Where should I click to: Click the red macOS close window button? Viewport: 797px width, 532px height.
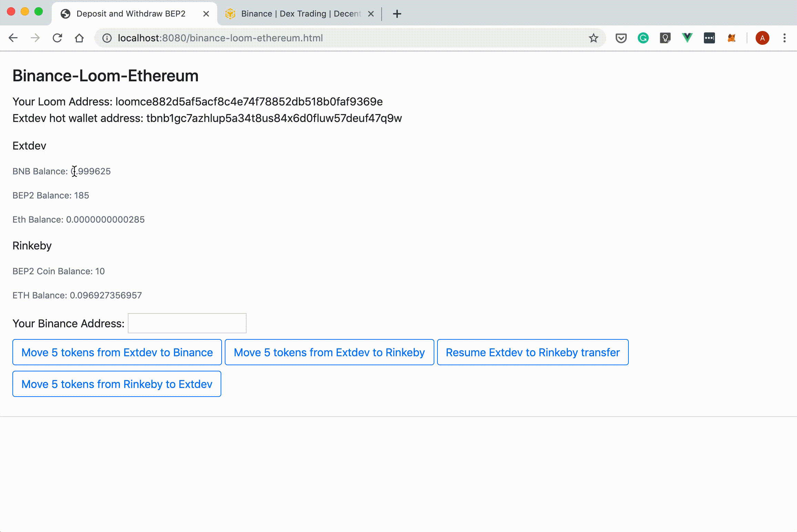(11, 12)
